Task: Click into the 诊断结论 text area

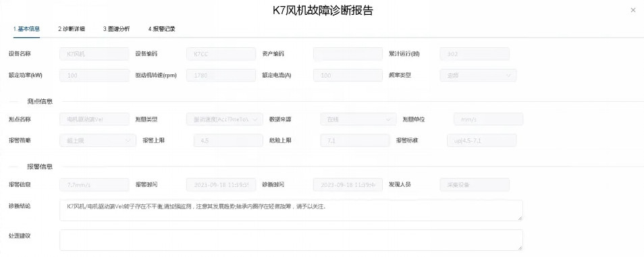Action: click(291, 210)
